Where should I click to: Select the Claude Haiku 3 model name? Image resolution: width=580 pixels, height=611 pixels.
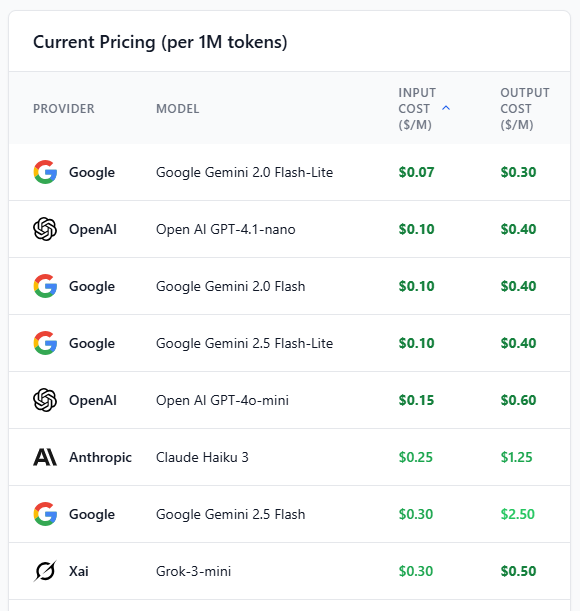(202, 457)
